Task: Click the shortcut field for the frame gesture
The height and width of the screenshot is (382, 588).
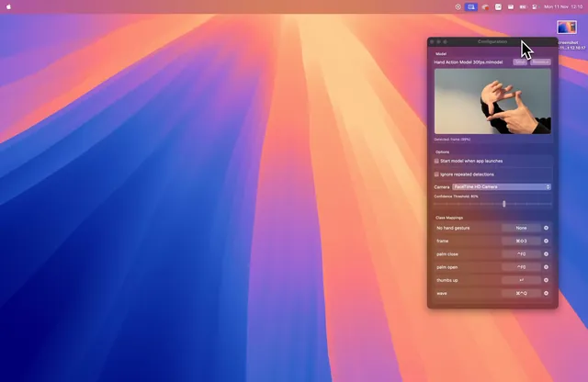Action: point(521,242)
